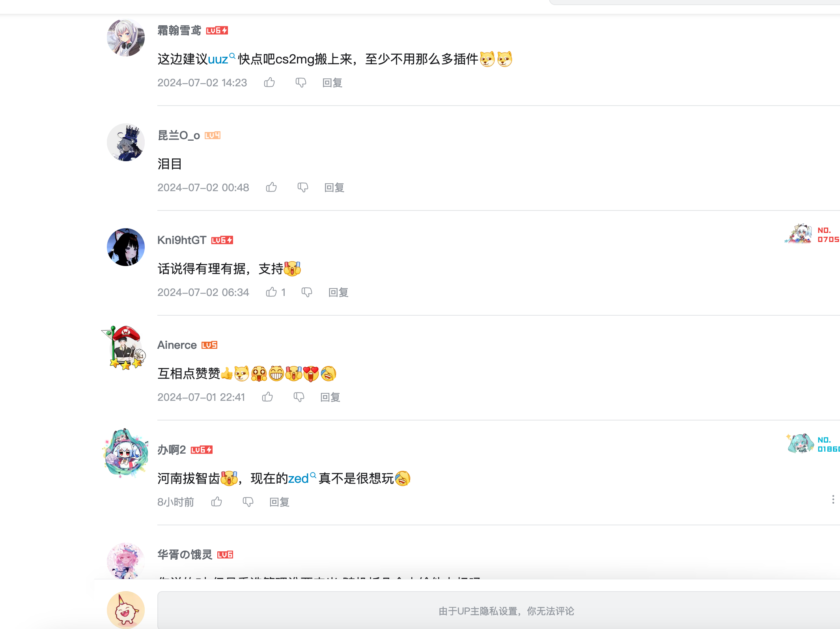Reply to 霜翰雪鸢's comment
The height and width of the screenshot is (629, 840).
(x=332, y=83)
